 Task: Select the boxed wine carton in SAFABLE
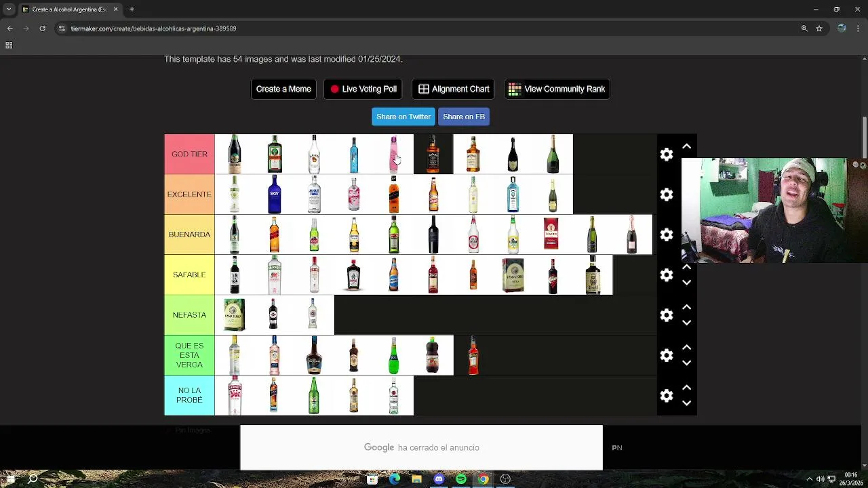click(513, 275)
